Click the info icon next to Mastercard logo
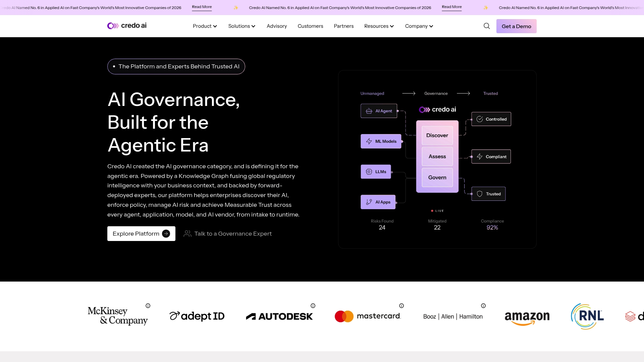Screen dimensions: 644x362 pos(401,306)
